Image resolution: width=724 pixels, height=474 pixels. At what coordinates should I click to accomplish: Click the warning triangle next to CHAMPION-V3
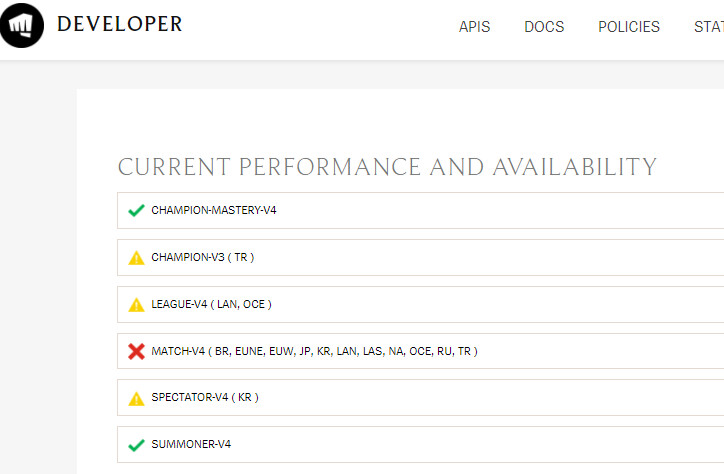click(x=137, y=258)
